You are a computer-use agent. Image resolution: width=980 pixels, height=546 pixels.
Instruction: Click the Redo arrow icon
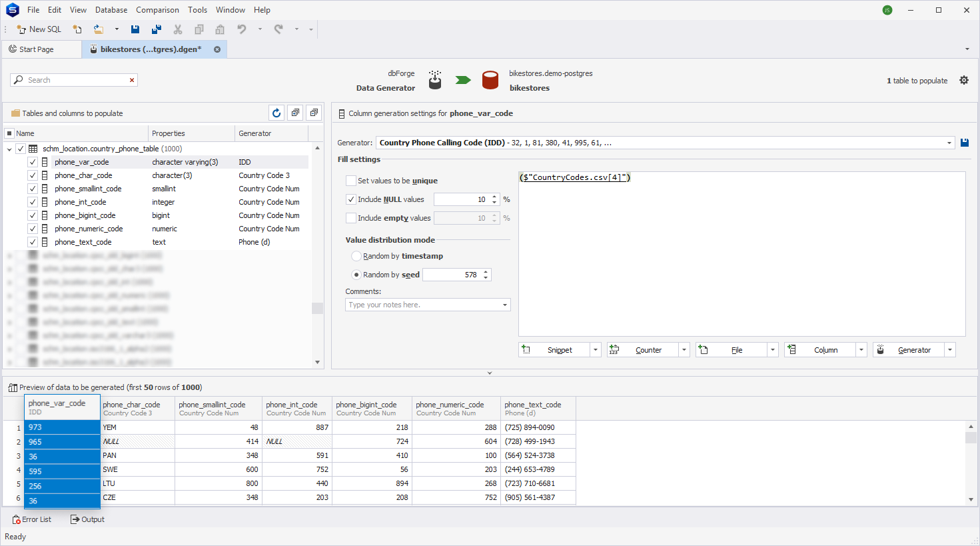(278, 29)
